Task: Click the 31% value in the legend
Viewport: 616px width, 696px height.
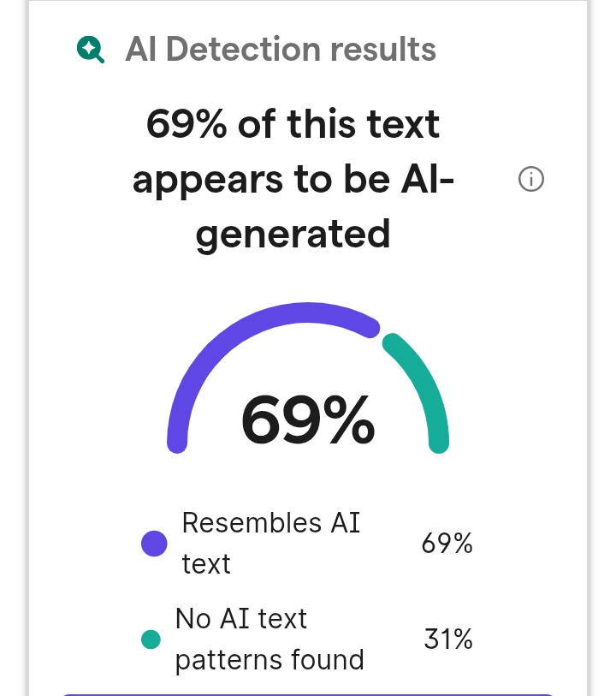Action: point(448,639)
